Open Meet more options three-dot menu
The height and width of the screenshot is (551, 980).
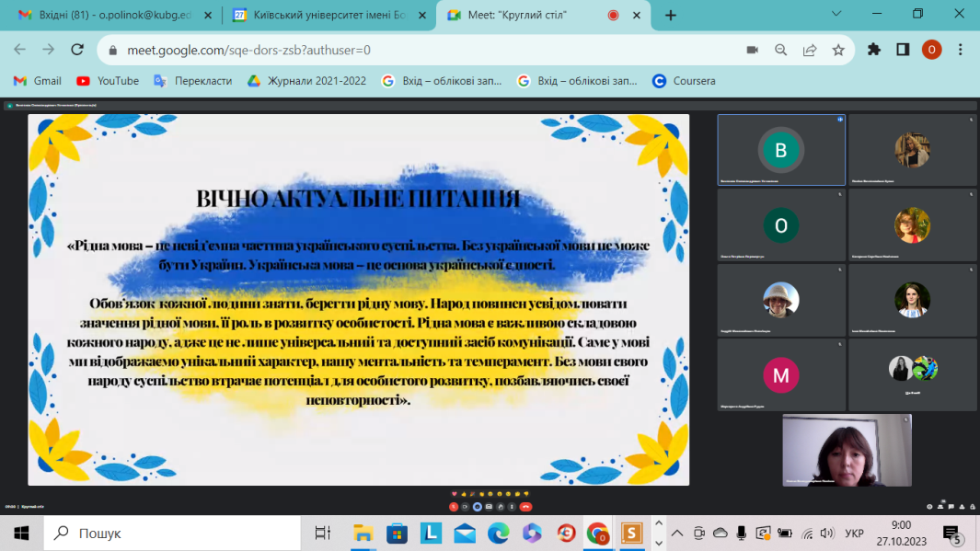(x=512, y=507)
